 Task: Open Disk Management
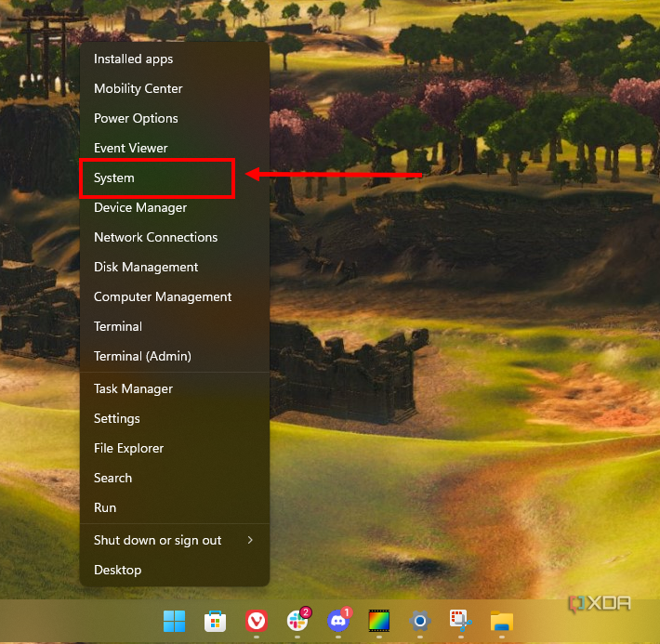[175, 268]
